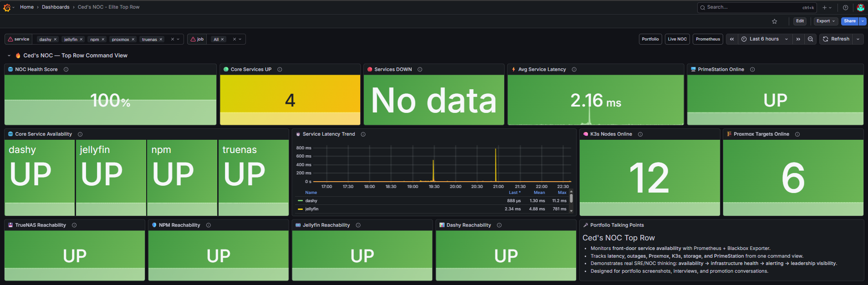Show info for Service Latency Trend panel

point(363,134)
